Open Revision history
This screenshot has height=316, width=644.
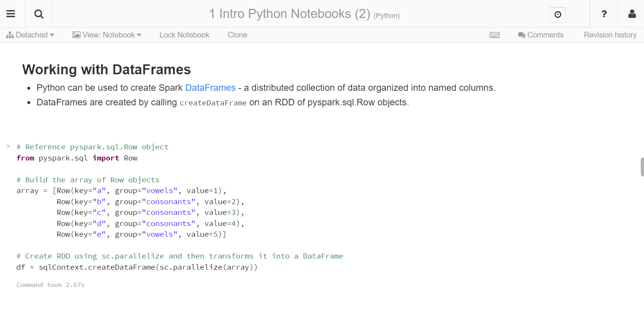[610, 35]
